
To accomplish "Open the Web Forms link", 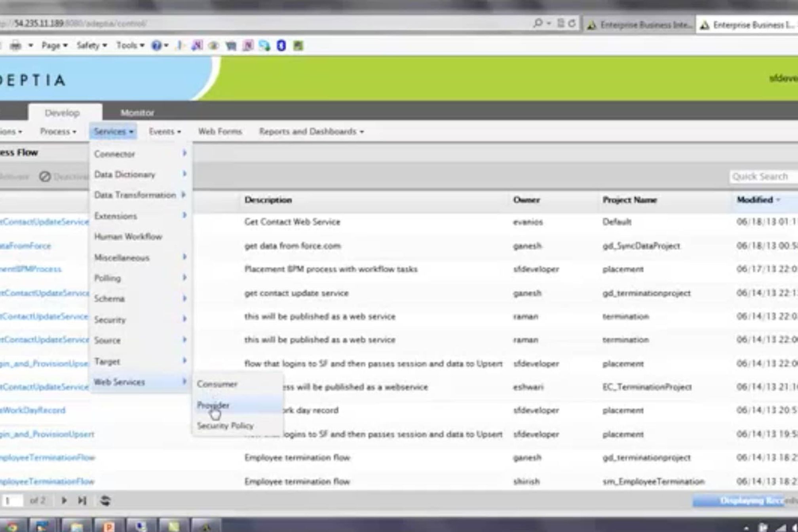I will (x=220, y=131).
